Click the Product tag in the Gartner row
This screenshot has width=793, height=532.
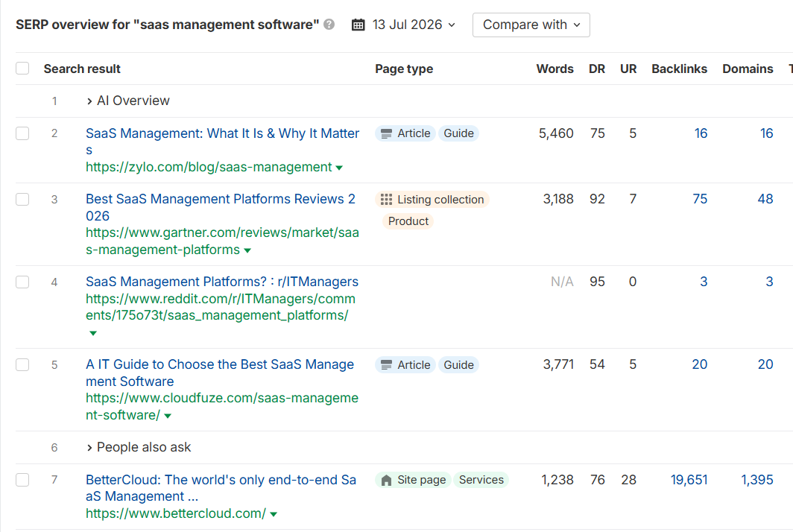[408, 221]
